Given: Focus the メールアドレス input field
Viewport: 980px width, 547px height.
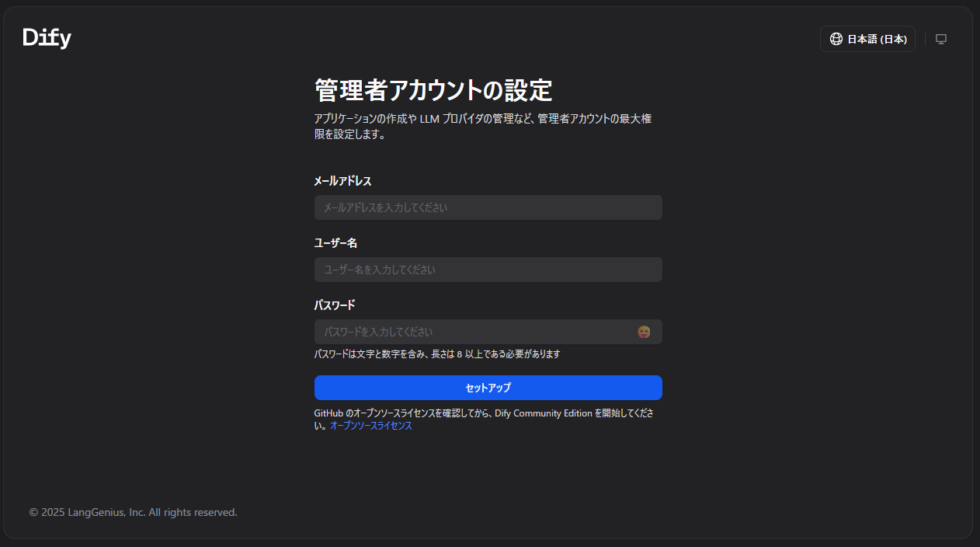Looking at the screenshot, I should 488,207.
